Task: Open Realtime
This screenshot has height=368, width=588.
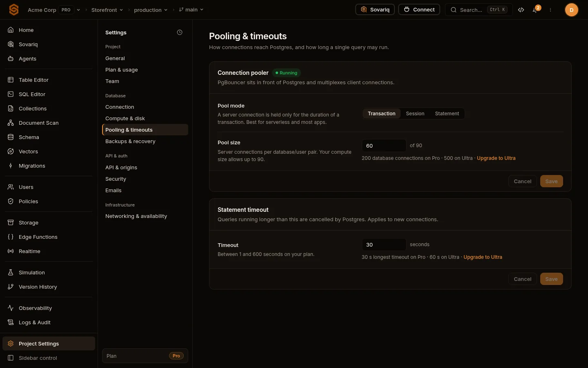Action: click(49, 251)
